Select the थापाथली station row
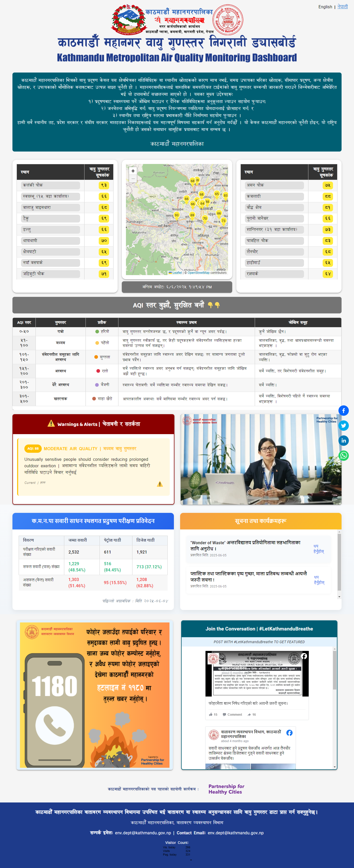The height and width of the screenshot is (868, 354). [x=65, y=241]
